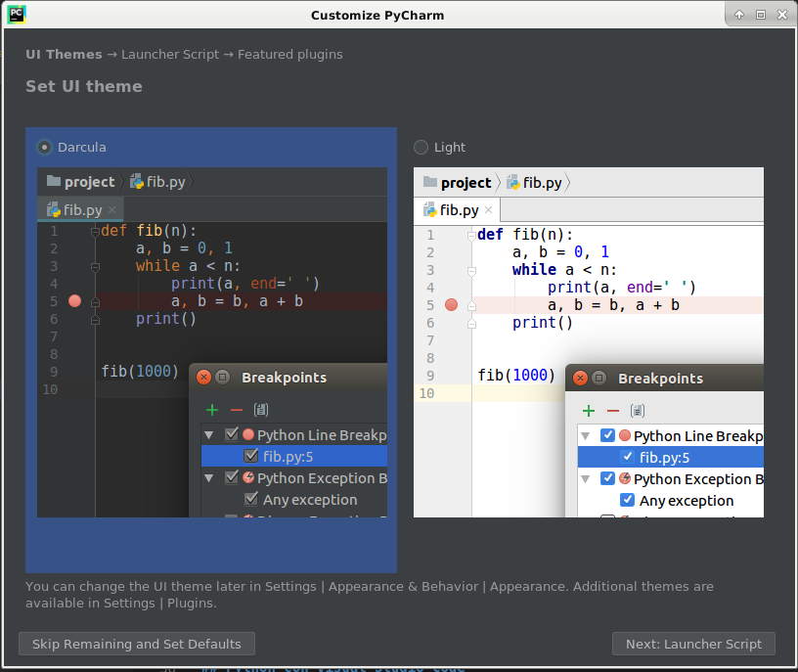The image size is (798, 672).
Task: Toggle Any exception checkbox in Light preview
Action: [628, 501]
